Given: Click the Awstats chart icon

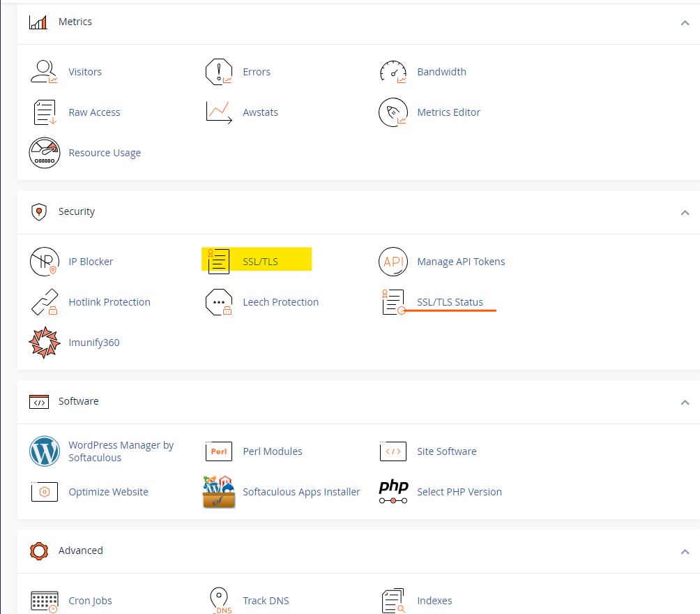Looking at the screenshot, I should click(x=219, y=112).
